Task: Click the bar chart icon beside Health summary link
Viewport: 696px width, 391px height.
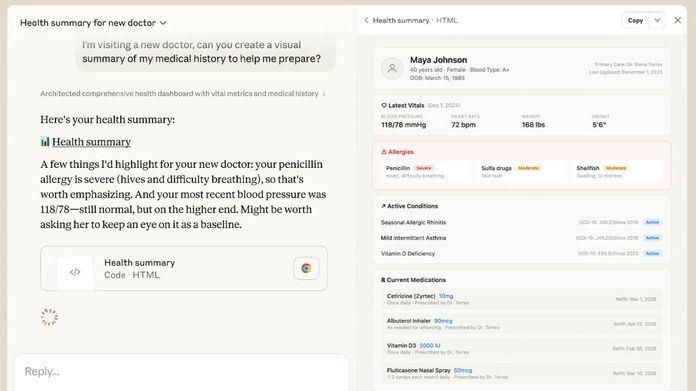Action: pyautogui.click(x=45, y=142)
